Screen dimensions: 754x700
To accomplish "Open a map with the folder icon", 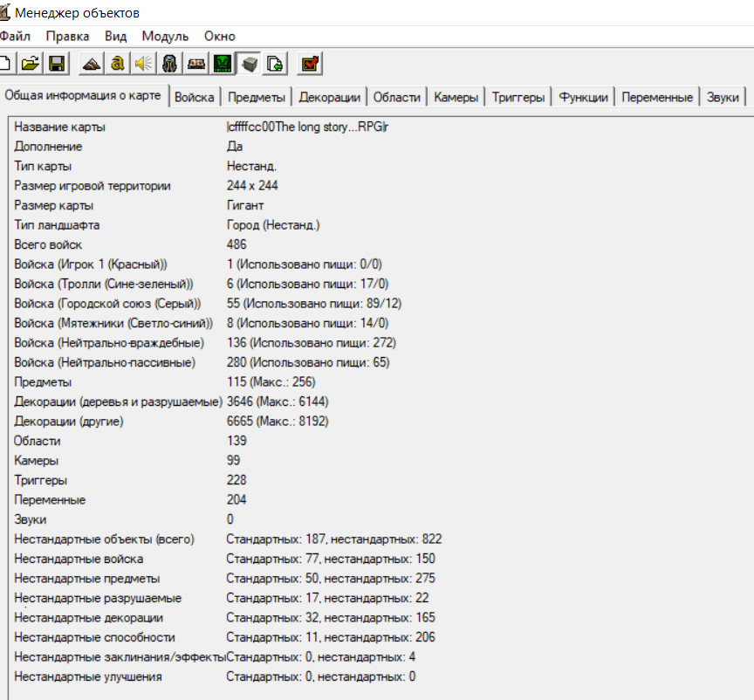I will 31,64.
